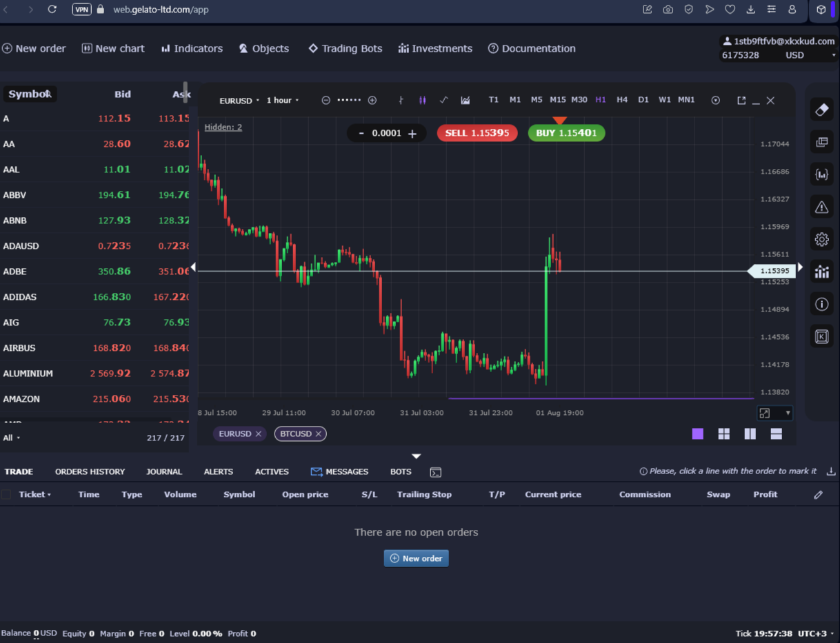Expand the account currency dropdown arrow

point(834,55)
